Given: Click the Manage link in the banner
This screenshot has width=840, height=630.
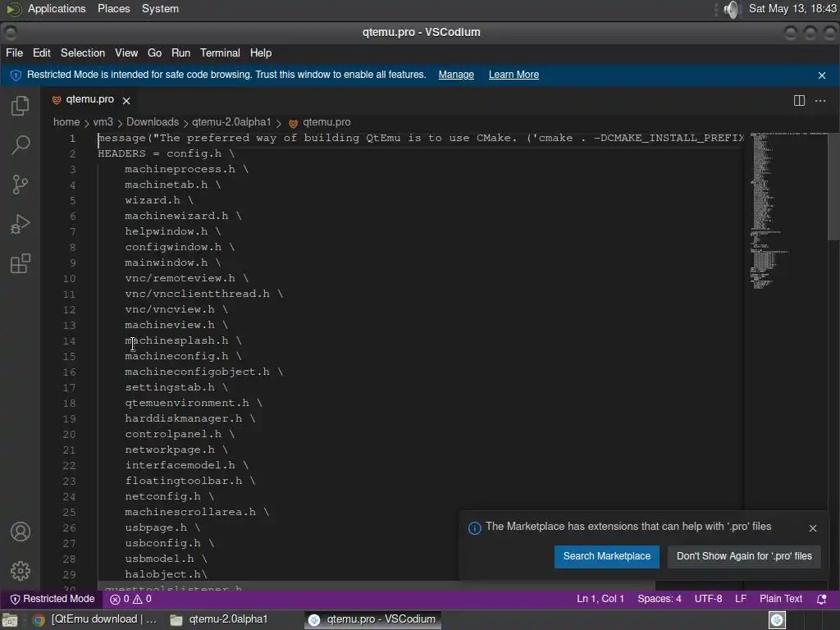Looking at the screenshot, I should coord(456,75).
